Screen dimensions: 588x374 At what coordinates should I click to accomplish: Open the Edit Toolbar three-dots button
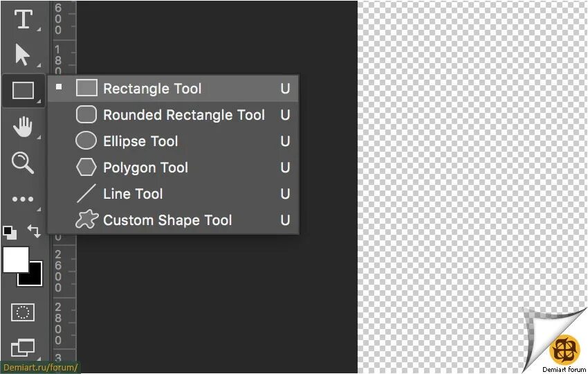click(23, 199)
